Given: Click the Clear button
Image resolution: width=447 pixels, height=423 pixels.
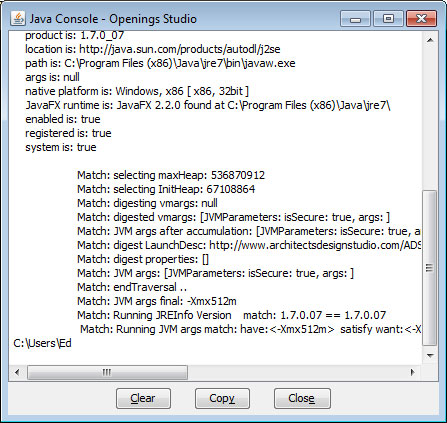Looking at the screenshot, I should pos(143,398).
